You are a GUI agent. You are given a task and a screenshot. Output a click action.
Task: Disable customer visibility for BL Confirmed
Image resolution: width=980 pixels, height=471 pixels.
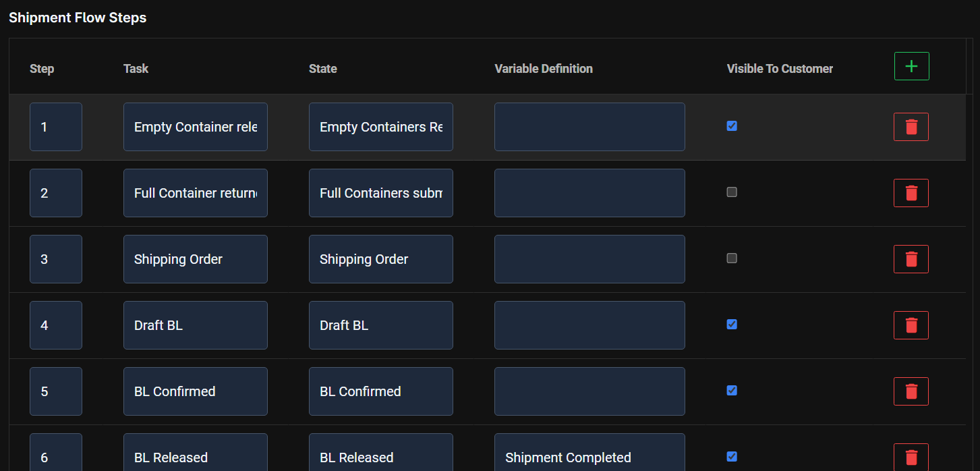tap(732, 391)
